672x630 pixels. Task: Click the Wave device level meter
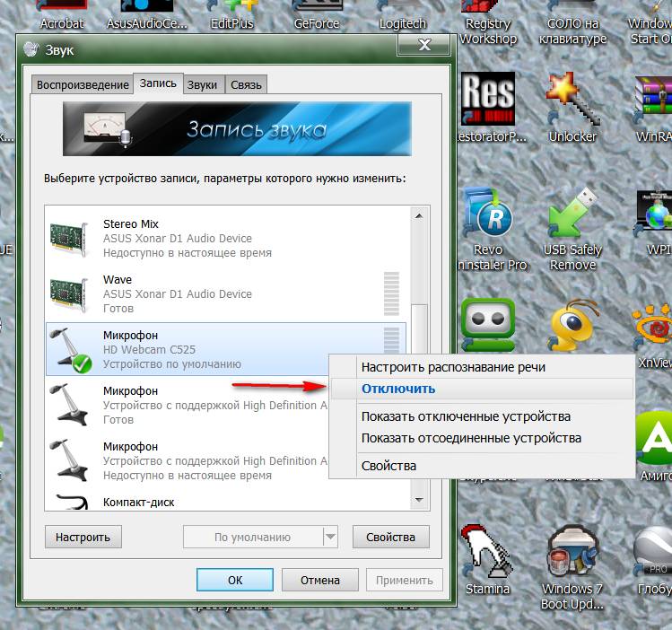[x=391, y=294]
